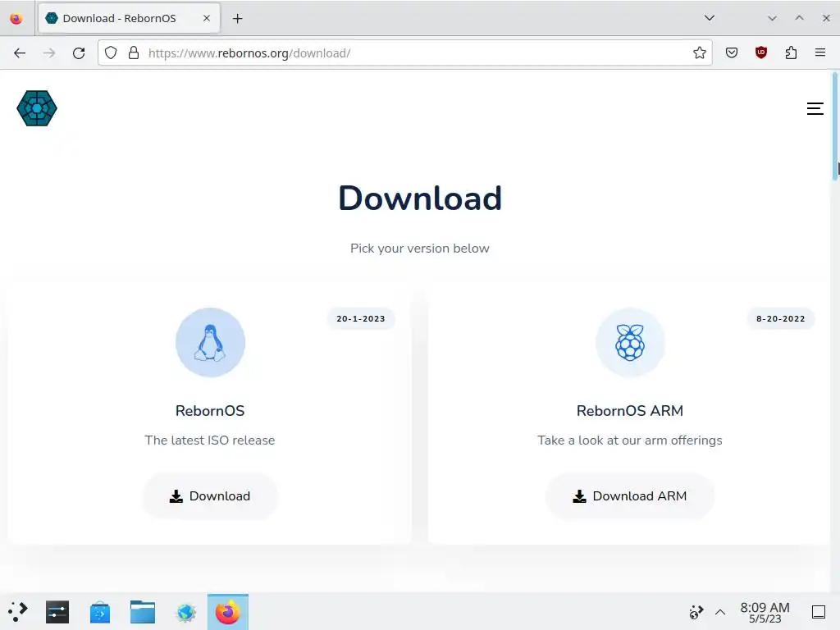Open Dolphin file manager from taskbar
Image resolution: width=840 pixels, height=630 pixels.
143,612
